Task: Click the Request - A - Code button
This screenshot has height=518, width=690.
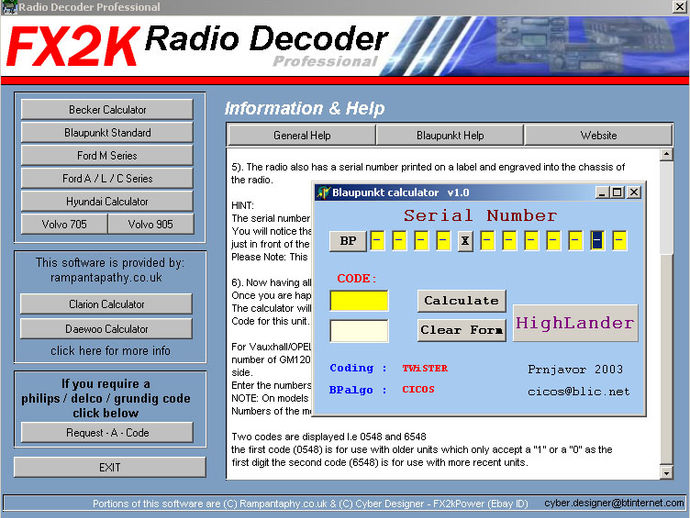Action: click(x=107, y=432)
